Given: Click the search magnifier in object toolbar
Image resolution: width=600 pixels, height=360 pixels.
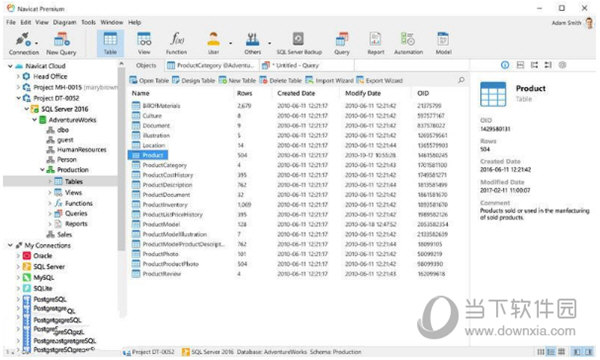Looking at the screenshot, I should pyautogui.click(x=461, y=80).
